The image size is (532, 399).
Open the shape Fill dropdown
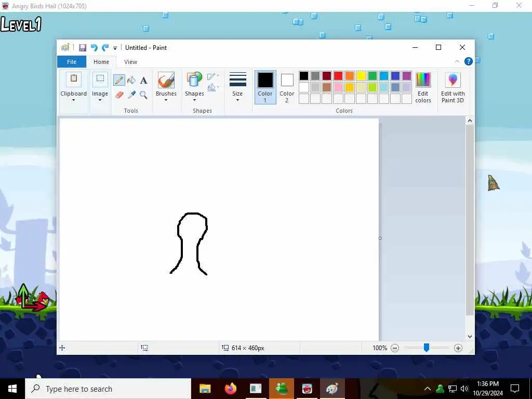(x=213, y=88)
